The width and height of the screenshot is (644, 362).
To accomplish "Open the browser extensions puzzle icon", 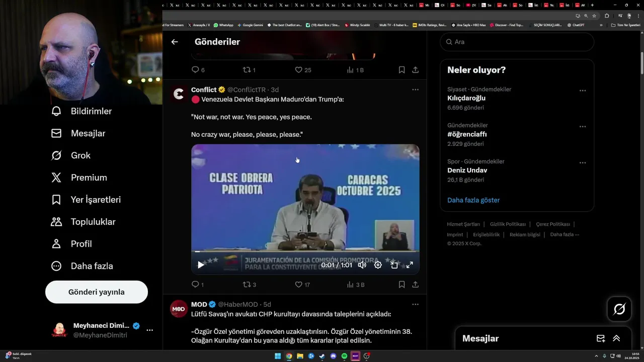I will (x=607, y=16).
